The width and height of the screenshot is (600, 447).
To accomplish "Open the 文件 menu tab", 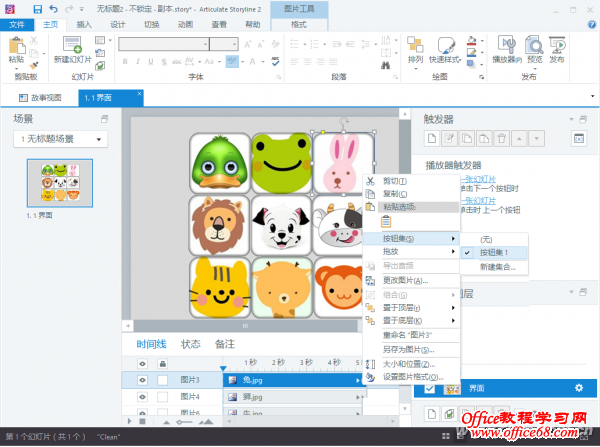I will 17,25.
